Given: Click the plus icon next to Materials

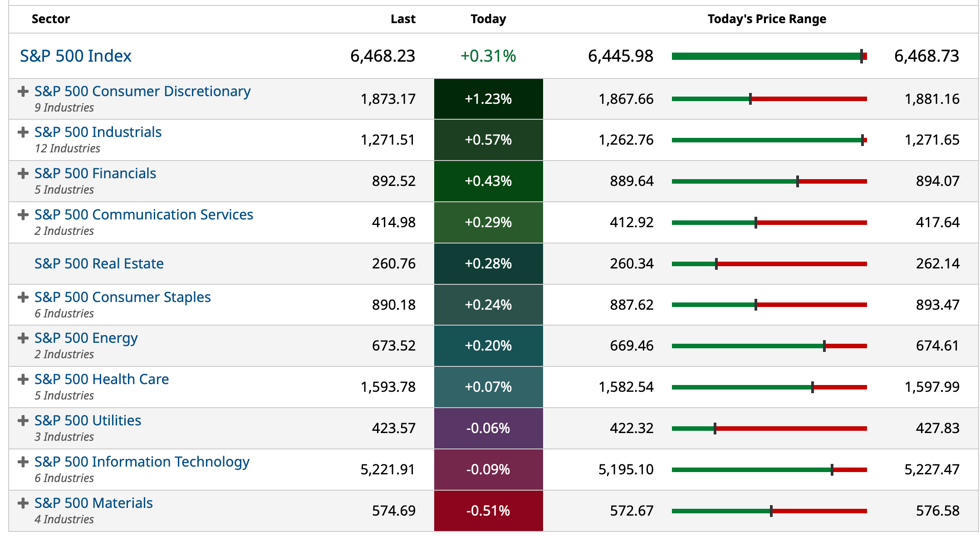Looking at the screenshot, I should [23, 503].
